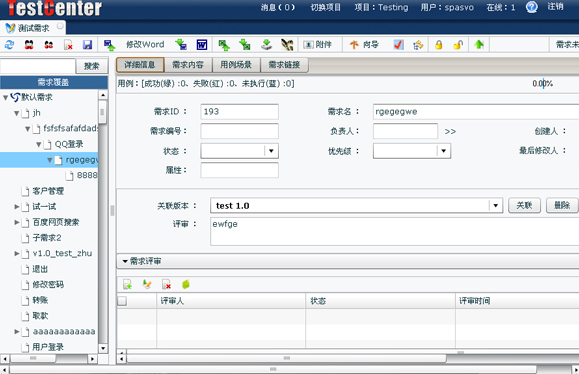579x374 pixels.
Task: Open the Word document icon
Action: (x=202, y=45)
